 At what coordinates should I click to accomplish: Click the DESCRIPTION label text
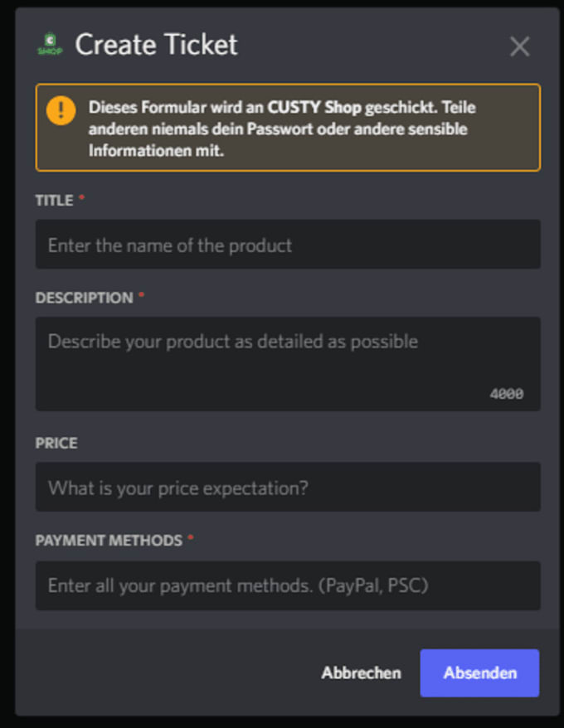tap(84, 298)
